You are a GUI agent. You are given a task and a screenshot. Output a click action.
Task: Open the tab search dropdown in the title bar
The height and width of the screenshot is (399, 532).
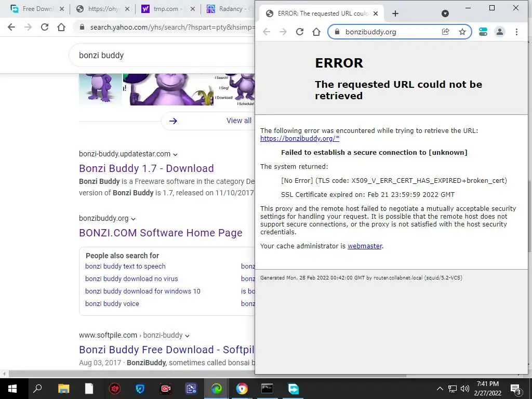click(445, 14)
